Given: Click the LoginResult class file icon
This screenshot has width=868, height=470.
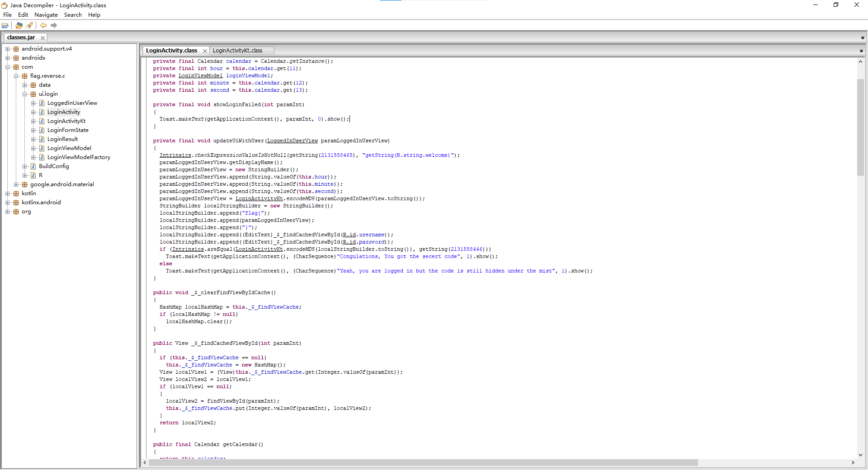Looking at the screenshot, I should pyautogui.click(x=42, y=139).
